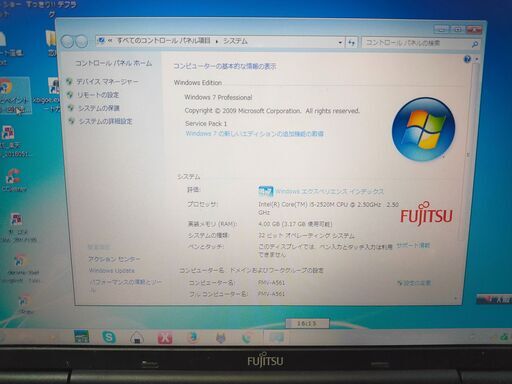Open the address bar history dropdown arrow
Image resolution: width=512 pixels, height=384 pixels.
pos(340,43)
